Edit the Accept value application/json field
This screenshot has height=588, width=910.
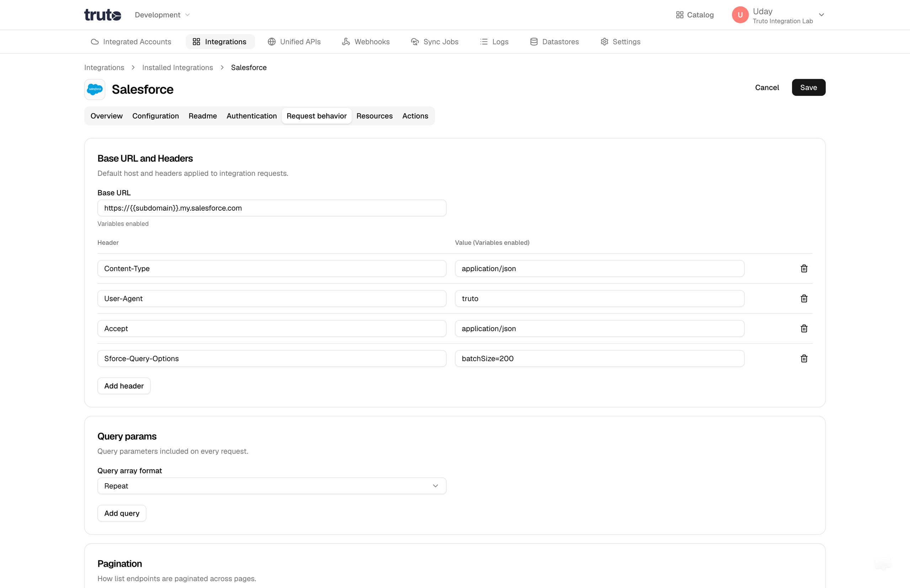click(x=599, y=329)
